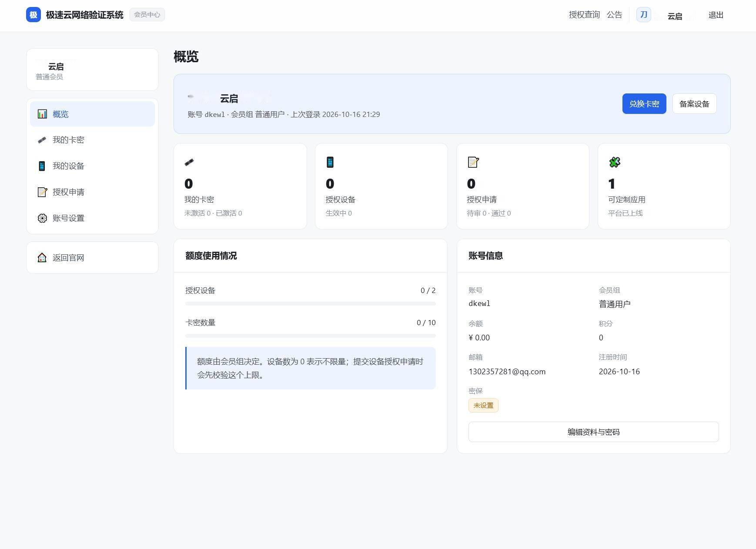
Task: Click the balance value ¥ 0.00
Action: [479, 338]
